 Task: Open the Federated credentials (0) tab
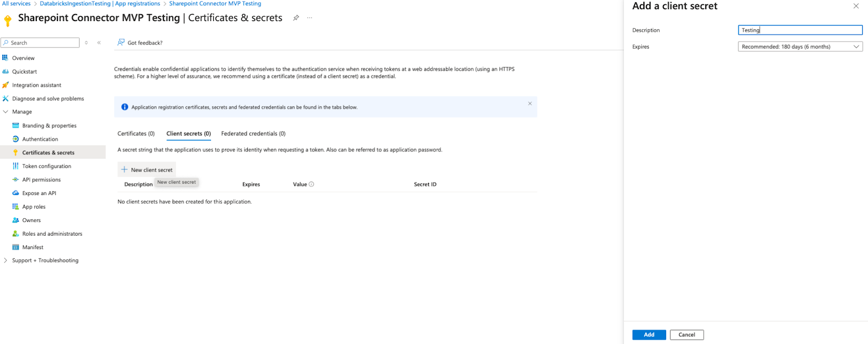253,133
